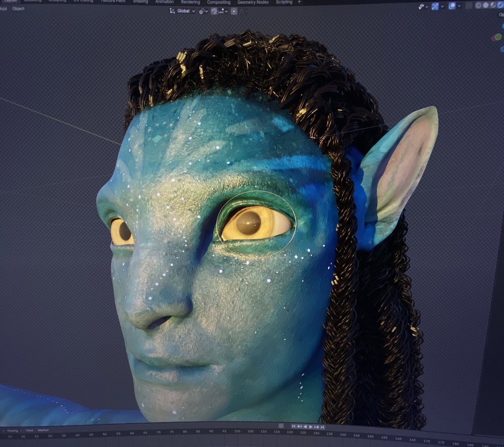Jump to the previous keyframe
Screen dimensions: 504x447
[x=299, y=426]
